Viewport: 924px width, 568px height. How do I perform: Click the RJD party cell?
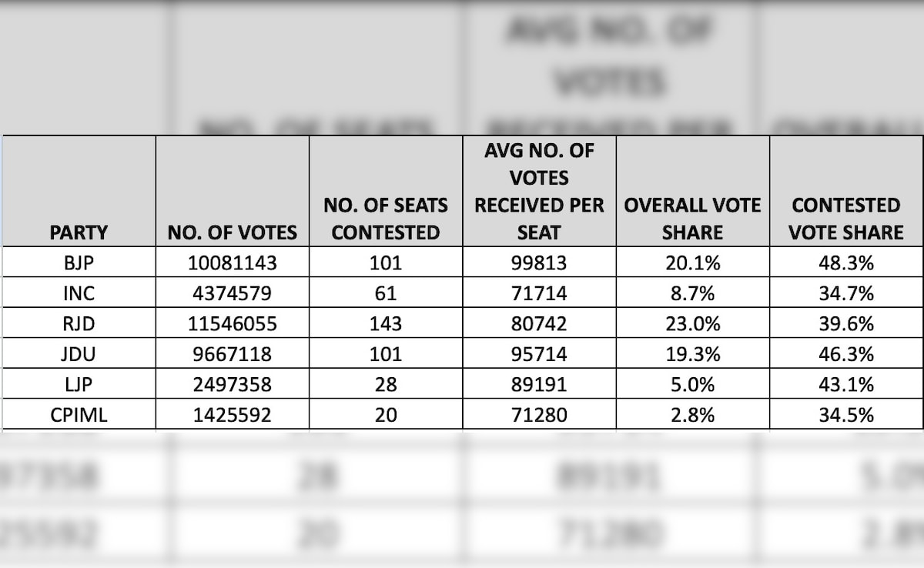[79, 323]
